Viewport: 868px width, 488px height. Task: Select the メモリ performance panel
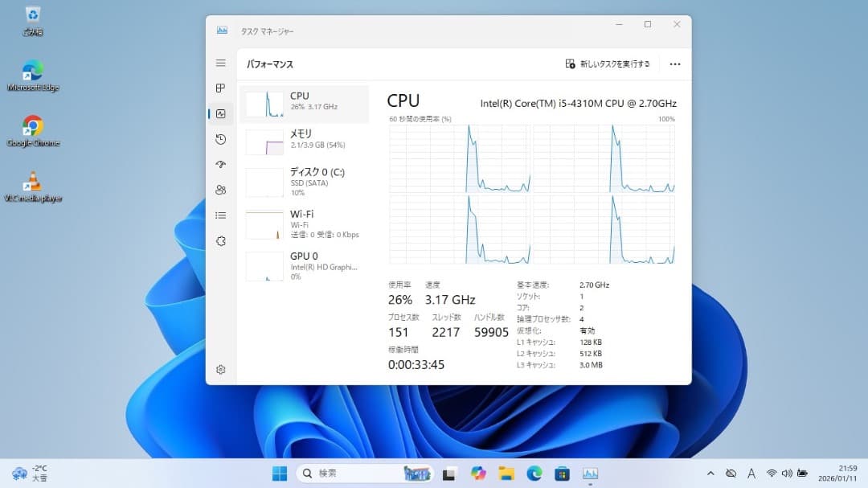pyautogui.click(x=304, y=138)
